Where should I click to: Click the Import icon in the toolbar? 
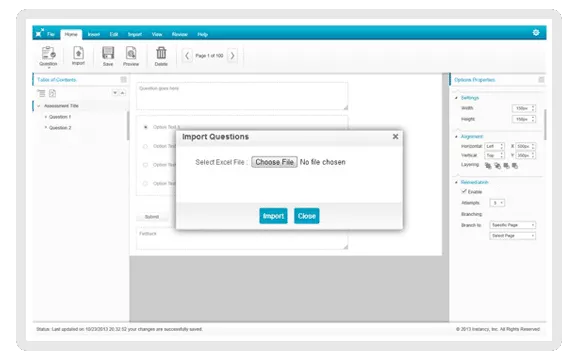pos(78,56)
